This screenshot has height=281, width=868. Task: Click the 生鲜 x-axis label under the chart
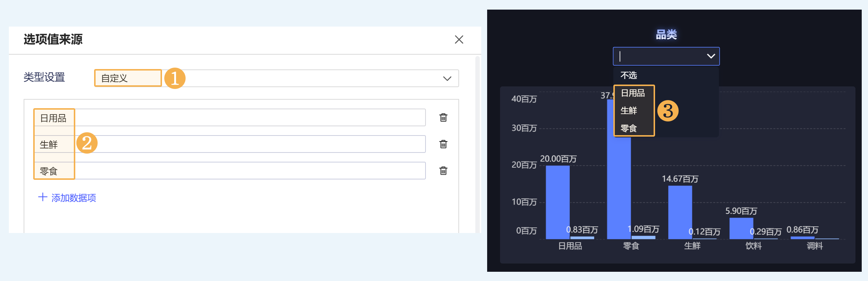(692, 246)
